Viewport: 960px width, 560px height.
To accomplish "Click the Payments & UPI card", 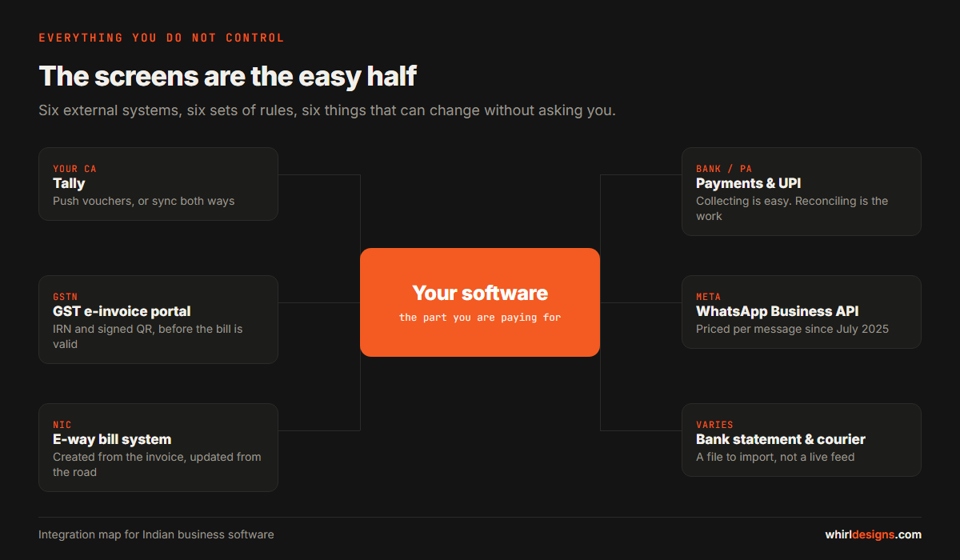I will (x=802, y=191).
